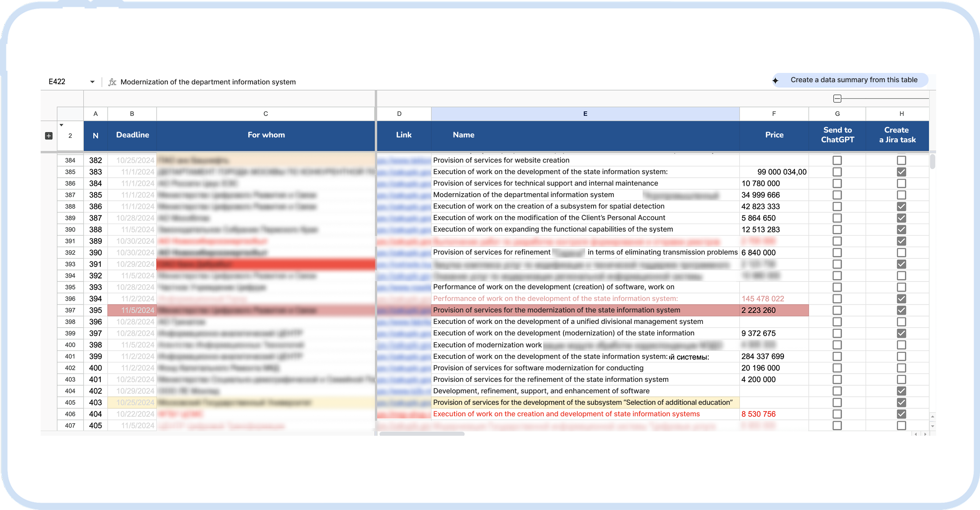
Task: Uncheck the Jira task checkbox on row 386
Action: pyautogui.click(x=901, y=206)
